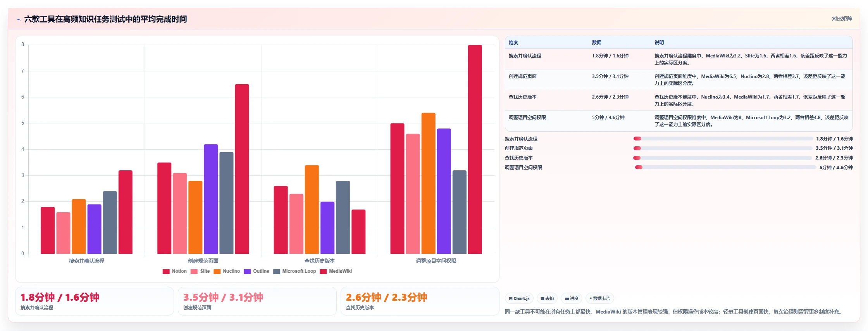Click the table value 5分钟 / 4.6分钟

[608, 118]
